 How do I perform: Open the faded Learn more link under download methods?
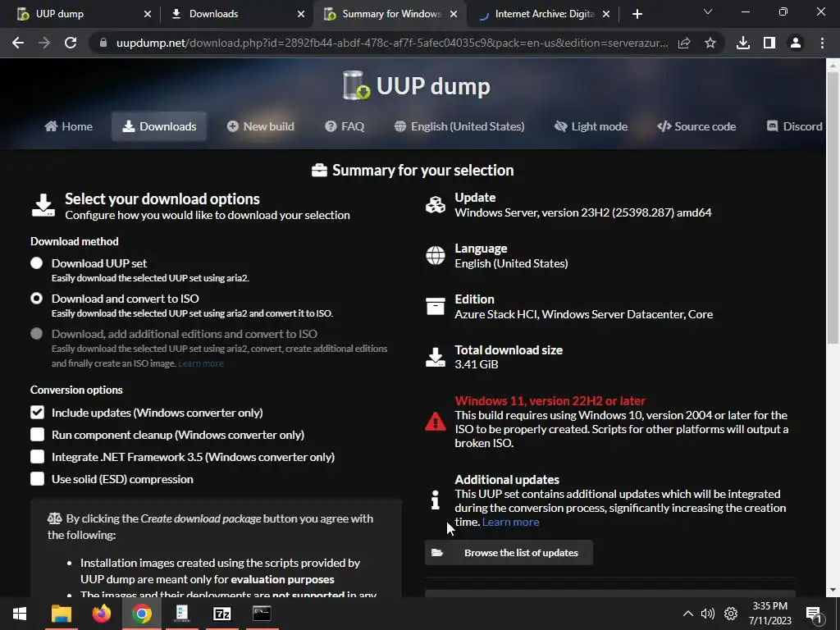click(x=201, y=363)
